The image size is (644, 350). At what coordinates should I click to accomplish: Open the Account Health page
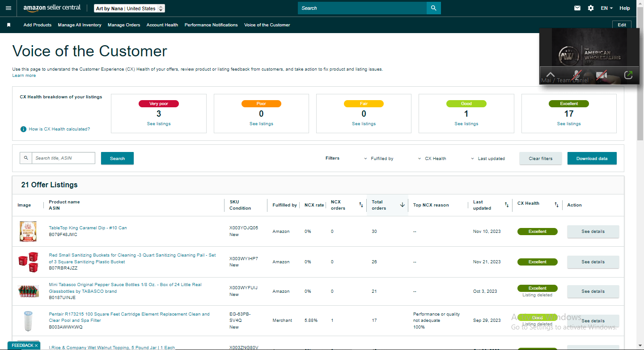162,25
